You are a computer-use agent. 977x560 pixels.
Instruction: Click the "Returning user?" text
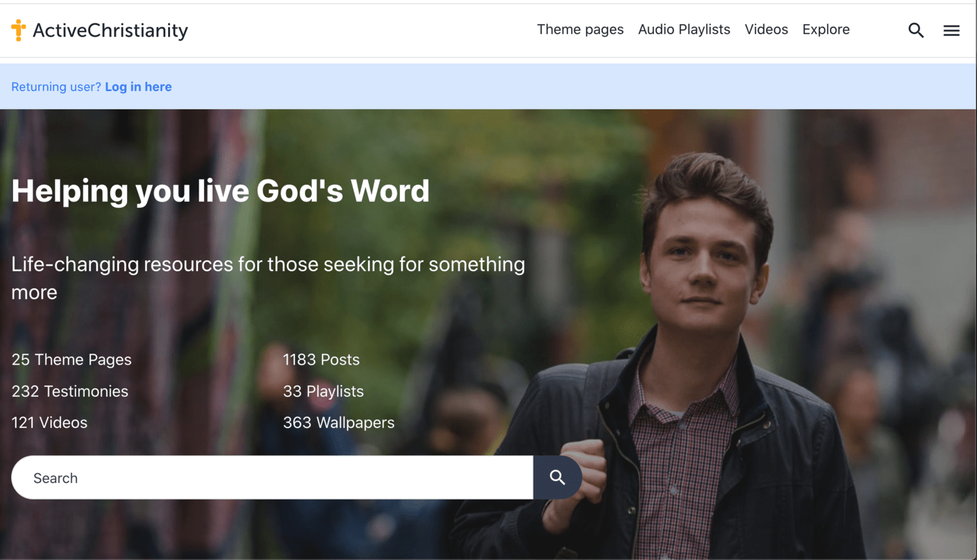56,87
